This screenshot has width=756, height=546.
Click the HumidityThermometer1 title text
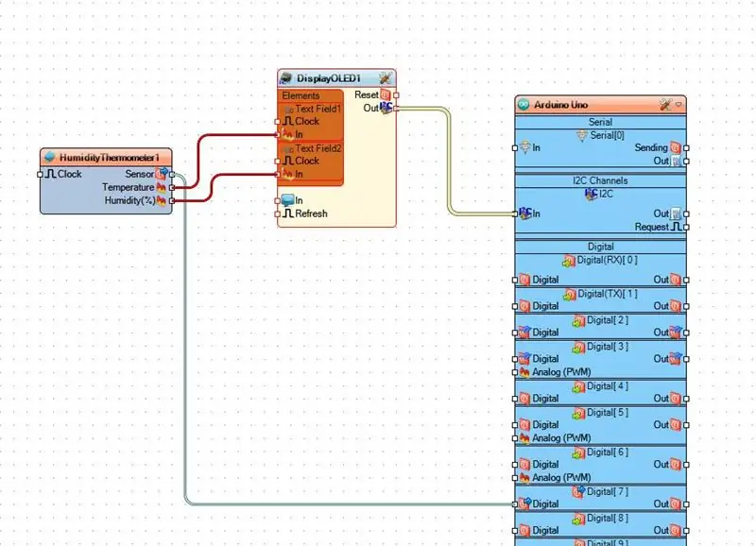(109, 158)
